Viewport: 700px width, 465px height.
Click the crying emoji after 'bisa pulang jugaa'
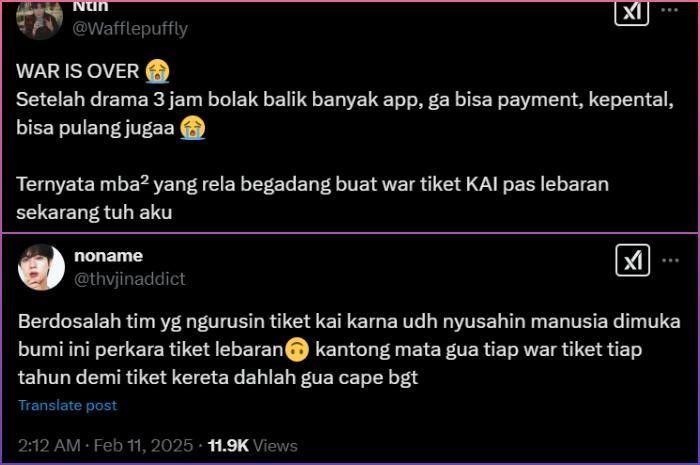(193, 128)
